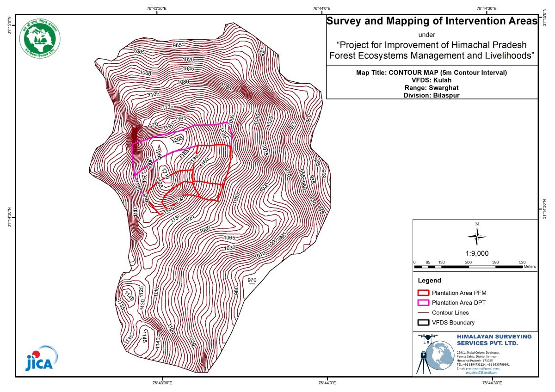This screenshot has height=392, width=555.
Task: Click the JICA logo
Action: coord(42,358)
